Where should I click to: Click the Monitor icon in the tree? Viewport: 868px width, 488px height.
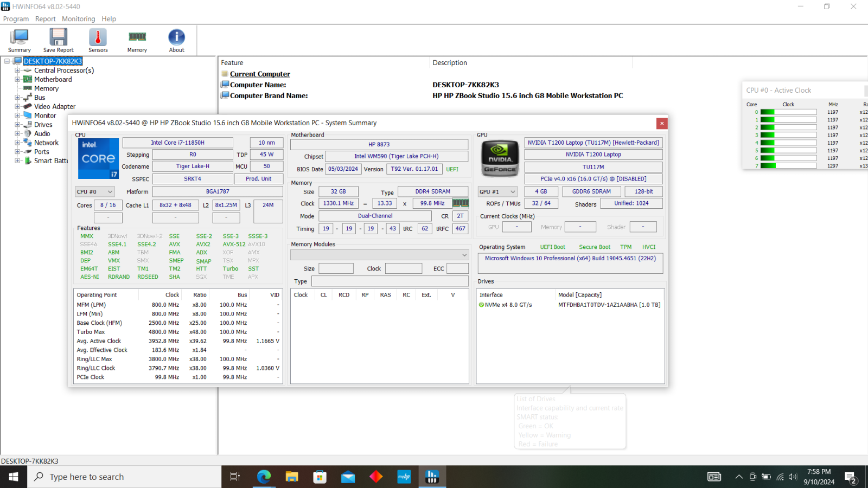pos(28,115)
